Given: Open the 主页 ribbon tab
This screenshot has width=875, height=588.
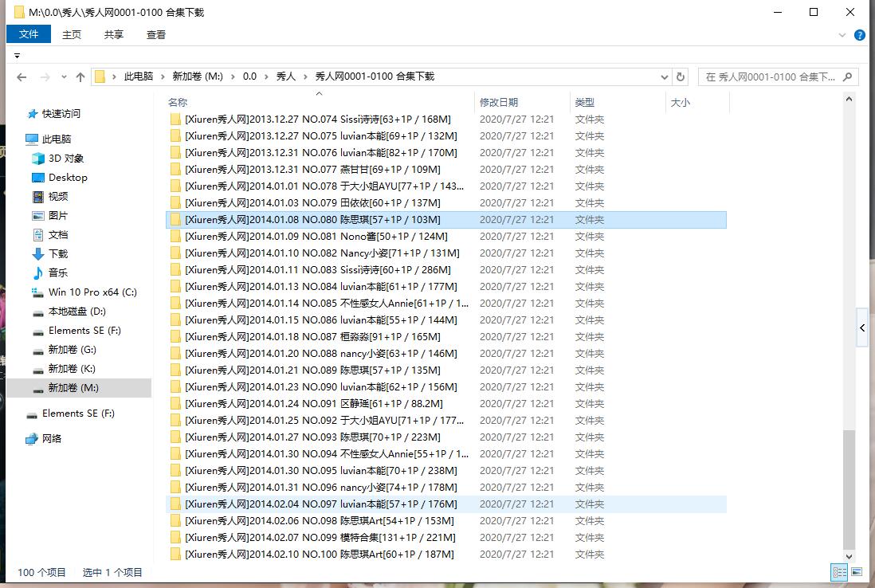Looking at the screenshot, I should tap(72, 34).
